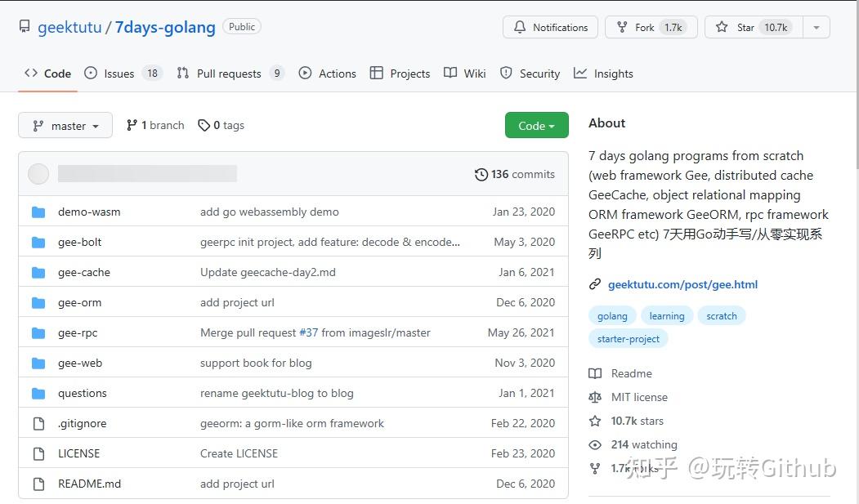Open geektutu.com/post/gee.html link
Image resolution: width=859 pixels, height=504 pixels.
tap(682, 284)
